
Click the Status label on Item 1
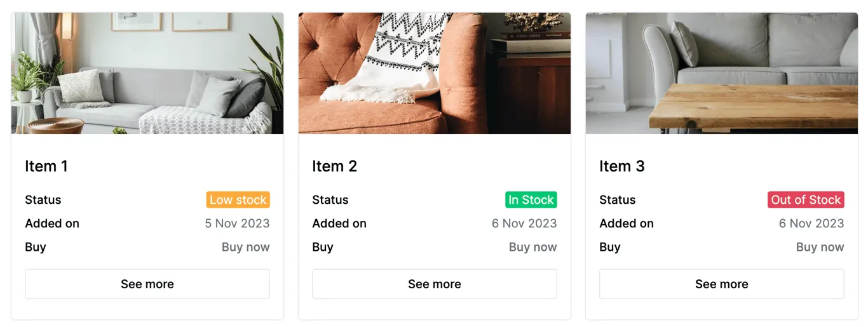(43, 200)
